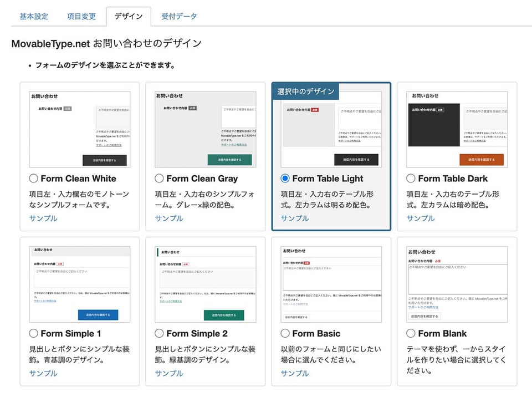Click the Form Clean White preview thumbnail
532x397 pixels.
tap(80, 129)
